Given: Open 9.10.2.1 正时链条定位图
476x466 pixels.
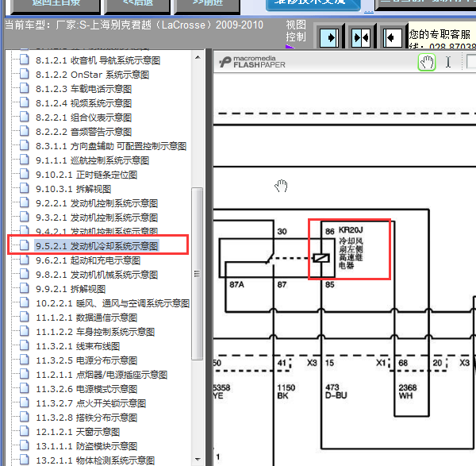Looking at the screenshot, I should 86,175.
